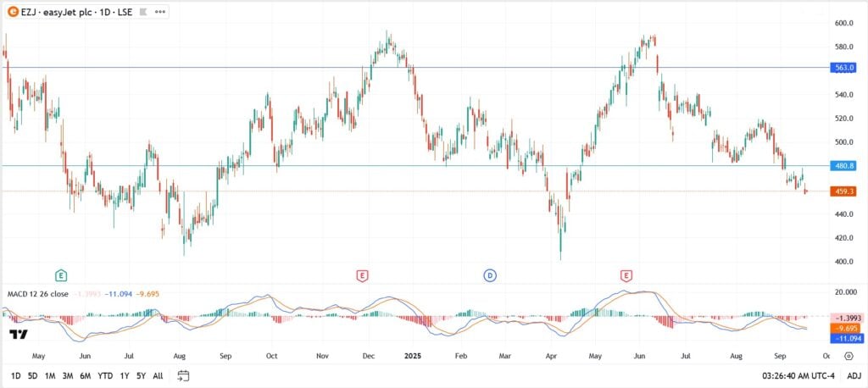Click the TradingView logo in the MACD pane
The image size is (868, 388).
(x=19, y=334)
